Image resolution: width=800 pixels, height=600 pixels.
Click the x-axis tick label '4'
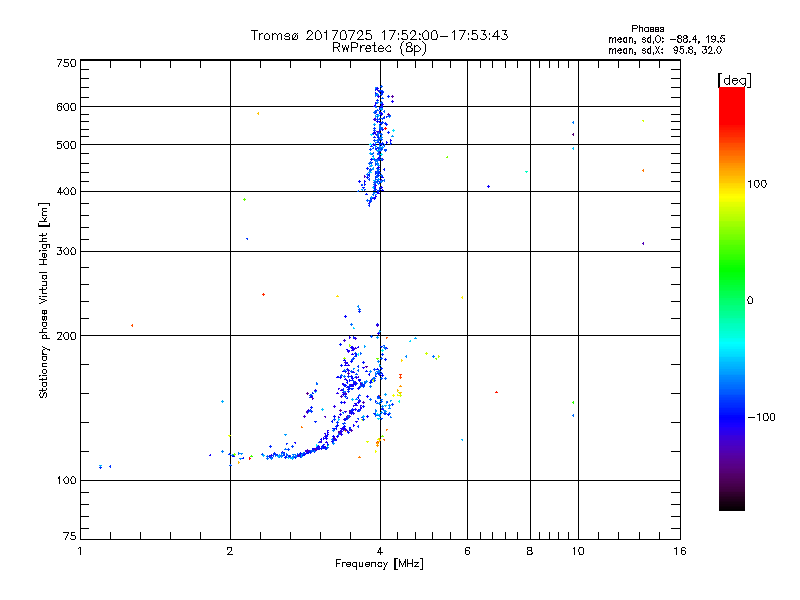tap(380, 551)
